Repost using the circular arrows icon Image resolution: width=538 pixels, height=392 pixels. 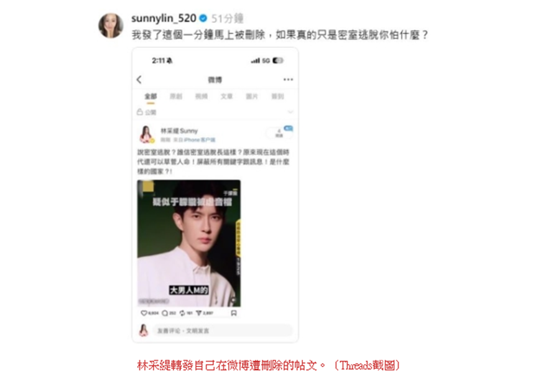tap(182, 313)
